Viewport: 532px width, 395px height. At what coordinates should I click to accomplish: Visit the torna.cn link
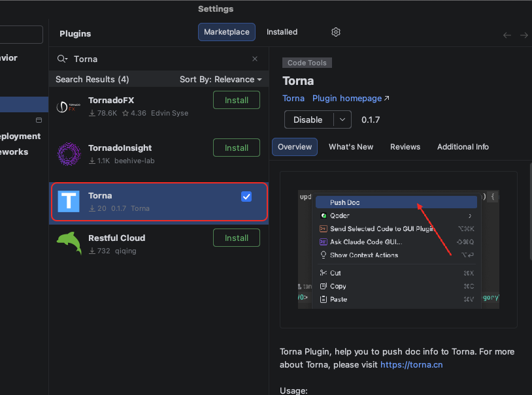[x=411, y=364]
